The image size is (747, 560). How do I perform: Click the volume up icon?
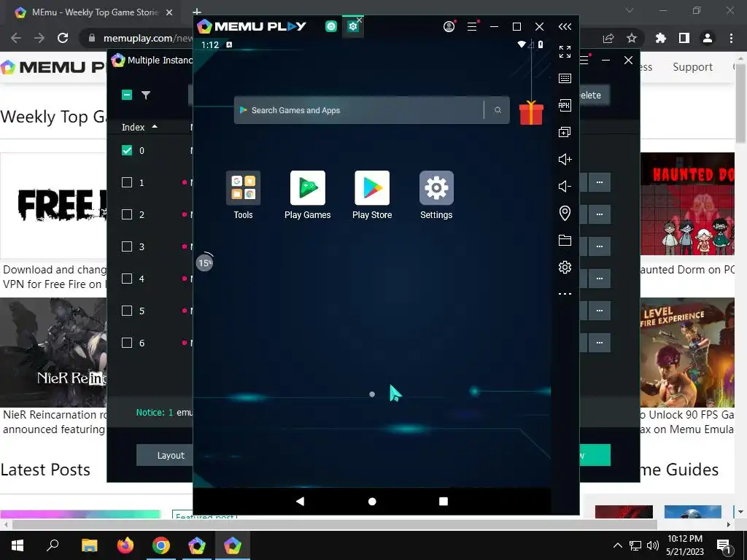[565, 159]
